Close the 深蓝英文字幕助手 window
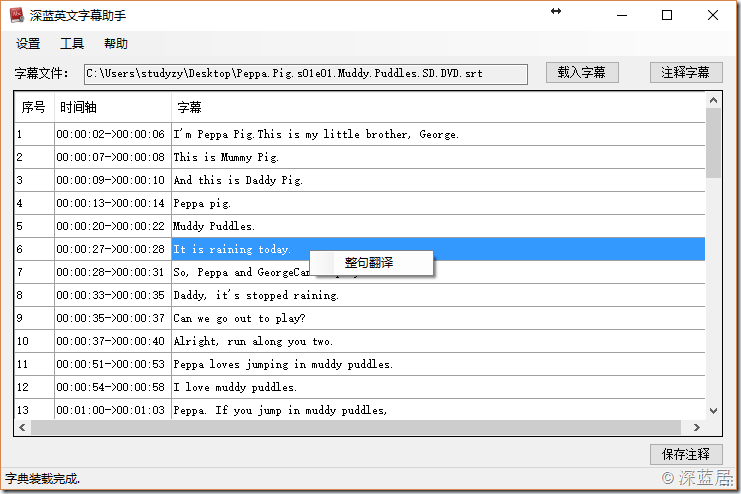This screenshot has height=494, width=741. (x=713, y=16)
